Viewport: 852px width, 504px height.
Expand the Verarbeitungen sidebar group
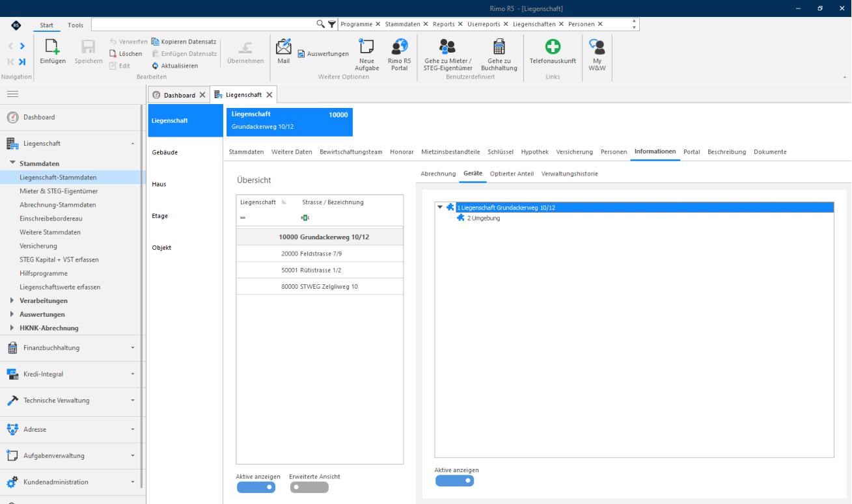13,300
